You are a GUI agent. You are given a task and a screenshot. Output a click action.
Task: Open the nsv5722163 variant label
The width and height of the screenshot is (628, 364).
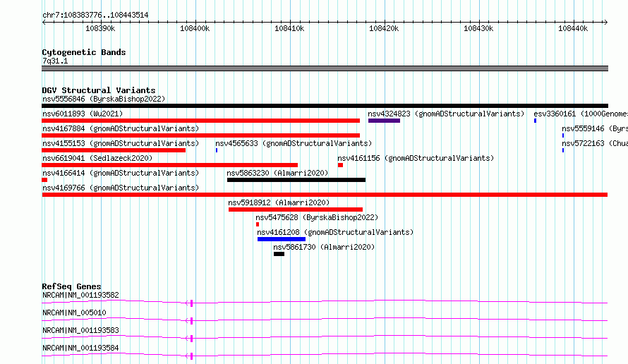click(595, 143)
